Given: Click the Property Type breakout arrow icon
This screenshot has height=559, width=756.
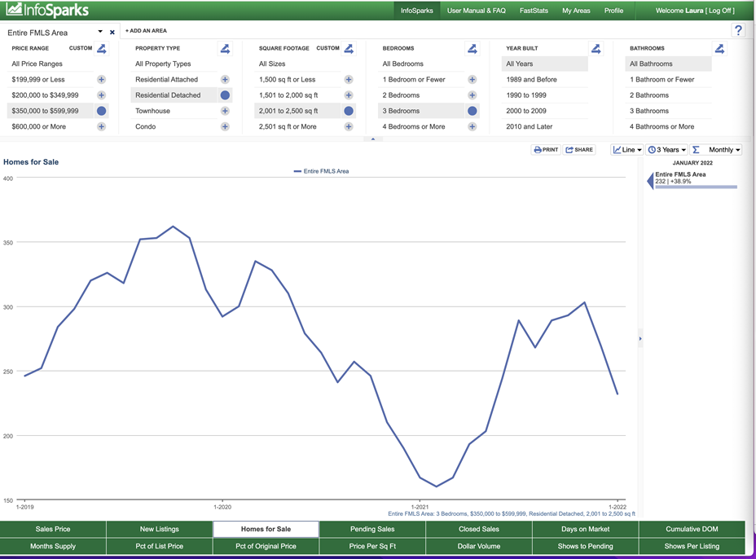Looking at the screenshot, I should pos(225,49).
